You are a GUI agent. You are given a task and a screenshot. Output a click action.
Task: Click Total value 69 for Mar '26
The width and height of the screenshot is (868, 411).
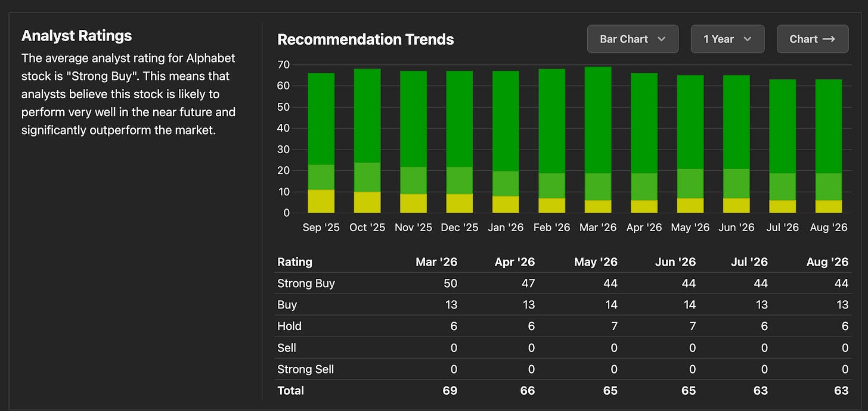[x=451, y=391]
